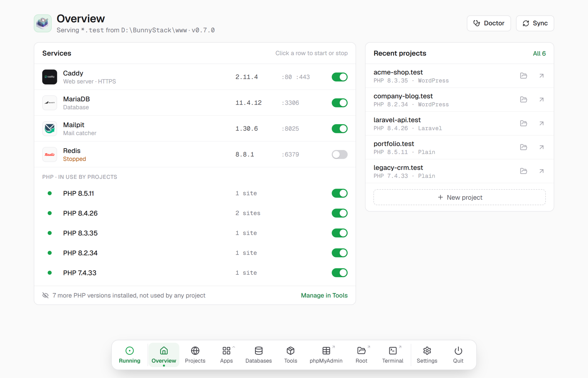Switch off PHP 8.2.34 toggle
Image resolution: width=588 pixels, height=378 pixels.
coord(340,253)
